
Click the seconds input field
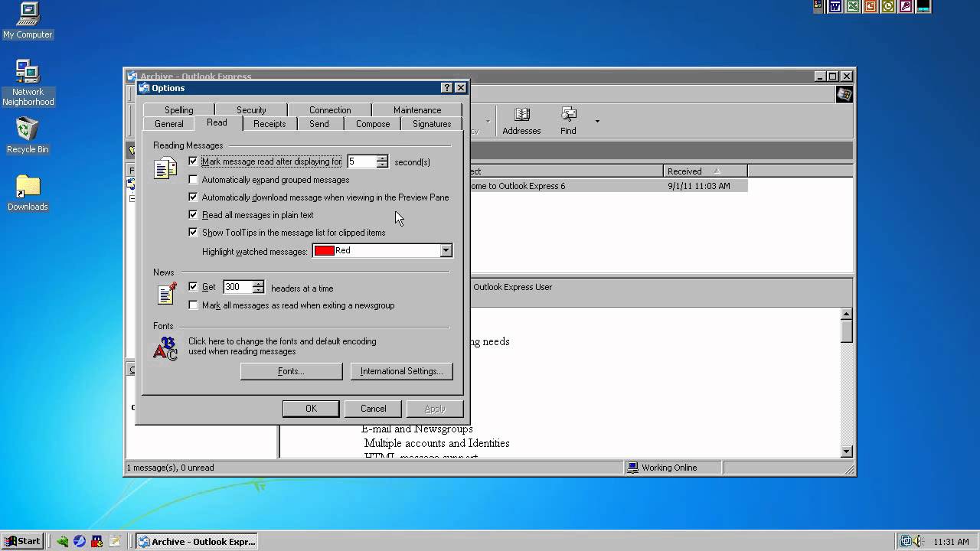(361, 161)
